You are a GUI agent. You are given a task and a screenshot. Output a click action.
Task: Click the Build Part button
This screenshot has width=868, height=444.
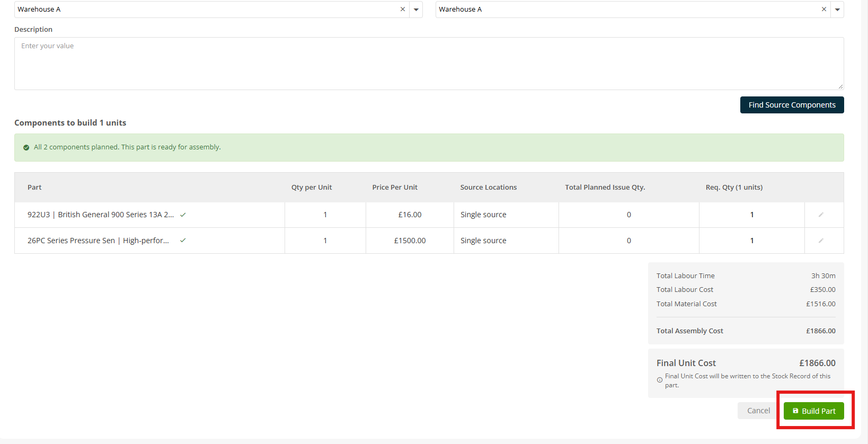(x=813, y=411)
